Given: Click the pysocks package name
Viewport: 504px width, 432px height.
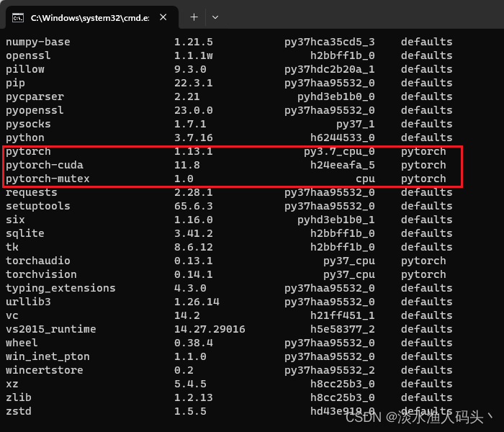Looking at the screenshot, I should pos(28,125).
